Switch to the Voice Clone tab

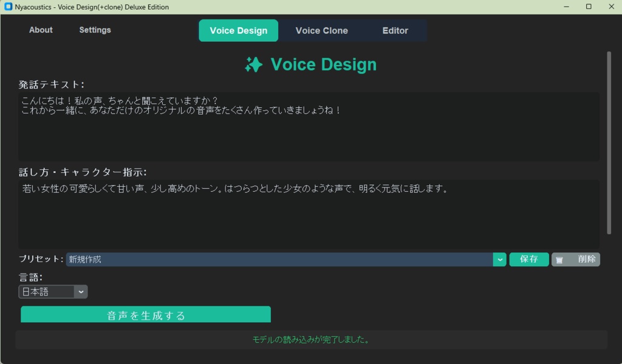pyautogui.click(x=321, y=30)
